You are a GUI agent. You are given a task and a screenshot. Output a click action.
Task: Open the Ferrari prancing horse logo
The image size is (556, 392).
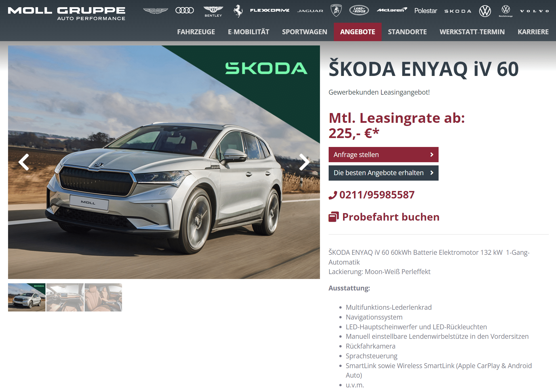click(x=238, y=11)
